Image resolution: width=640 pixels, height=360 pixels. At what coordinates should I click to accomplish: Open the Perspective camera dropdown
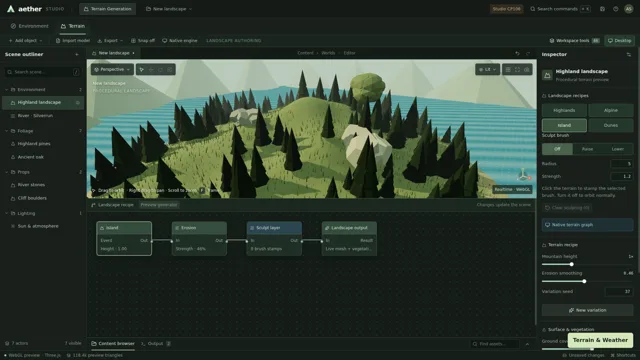pyautogui.click(x=112, y=69)
